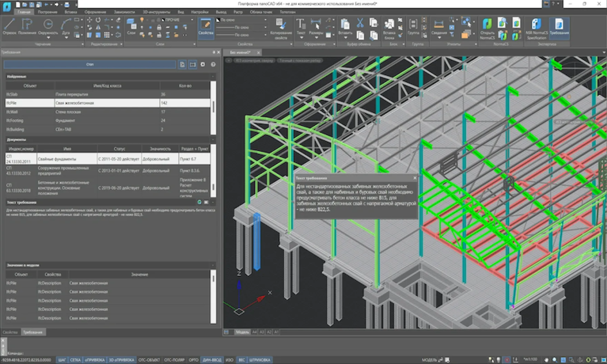Switch to the Свойства bottom panel tab
The height and width of the screenshot is (364, 607).
coord(10,332)
